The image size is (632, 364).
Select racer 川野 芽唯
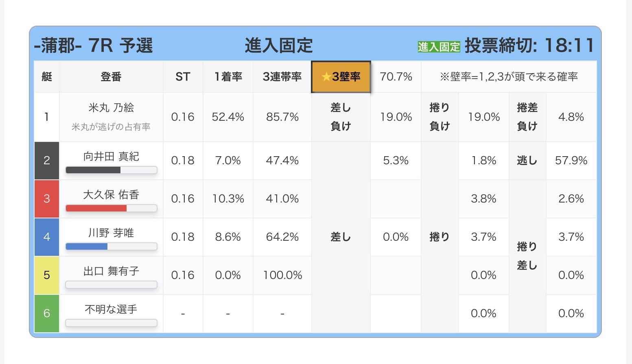tap(111, 233)
